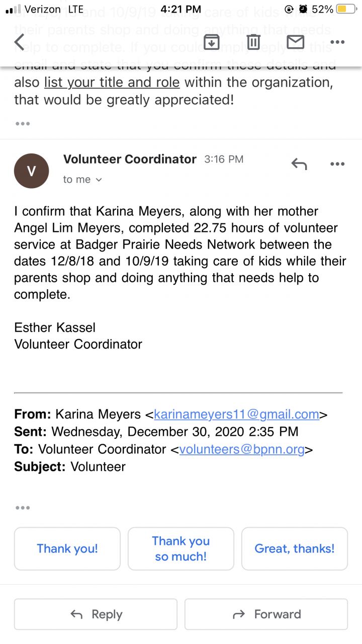The image size is (362, 644).
Task: Delete email with trash icon
Action: click(254, 42)
